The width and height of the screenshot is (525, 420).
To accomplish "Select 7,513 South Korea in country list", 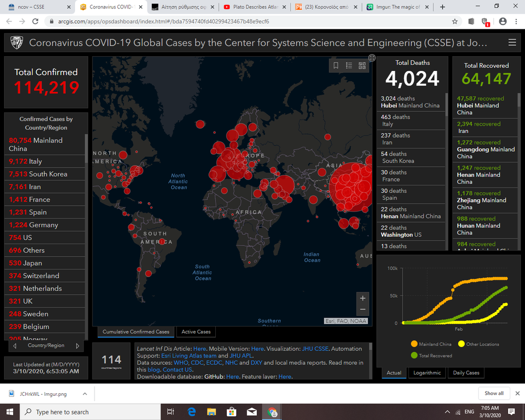I will click(x=45, y=174).
